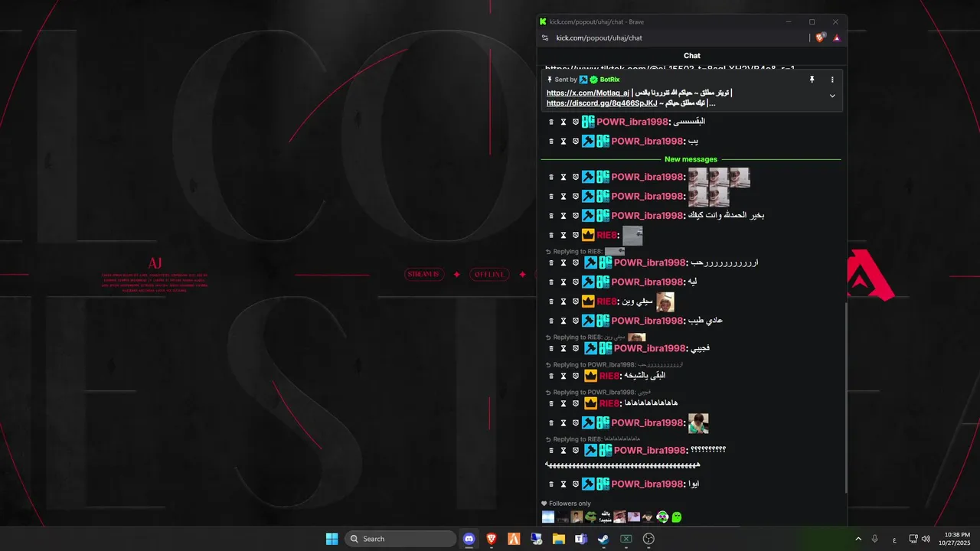The width and height of the screenshot is (980, 551).
Task: Select the Arabic text 'بالله' emote
Action: tap(605, 517)
